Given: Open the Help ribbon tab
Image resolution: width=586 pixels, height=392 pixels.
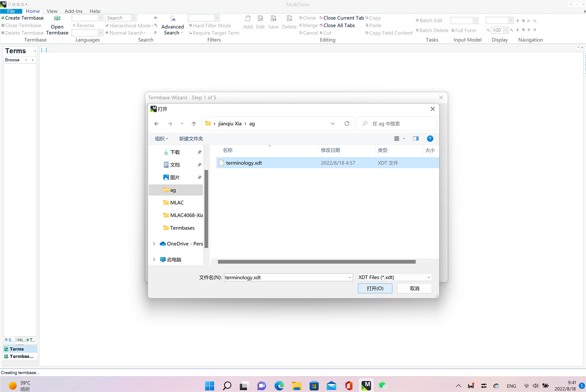Looking at the screenshot, I should coord(95,11).
